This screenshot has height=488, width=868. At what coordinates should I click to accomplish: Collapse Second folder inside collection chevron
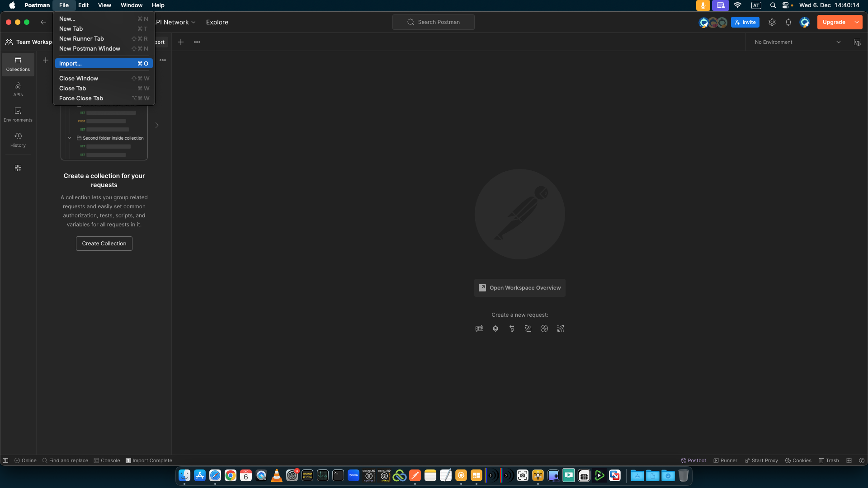[x=70, y=138]
